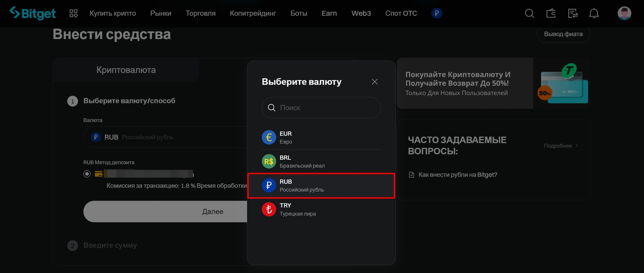Open the search magnifier in top bar

tap(529, 13)
